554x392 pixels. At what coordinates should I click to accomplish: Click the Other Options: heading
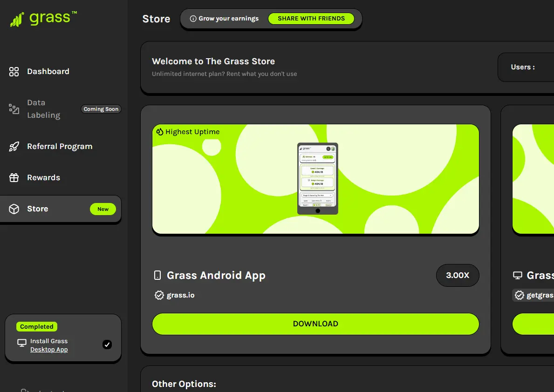tap(184, 384)
